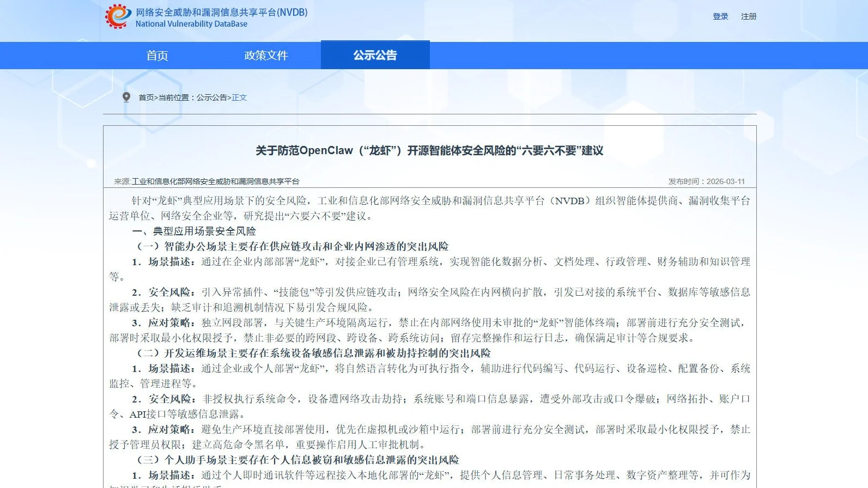Click heading （一）智能办公场景 risk
The width and height of the screenshot is (868, 488).
click(x=292, y=246)
